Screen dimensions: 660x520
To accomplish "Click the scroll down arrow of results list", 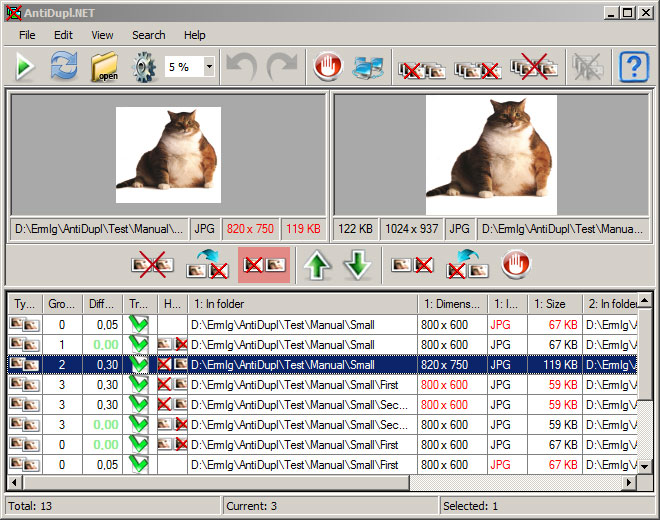I will point(645,466).
